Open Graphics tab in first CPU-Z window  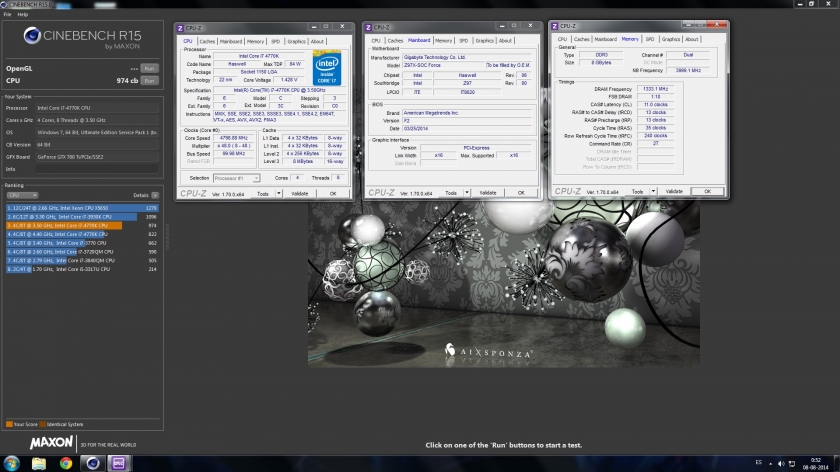(x=296, y=41)
